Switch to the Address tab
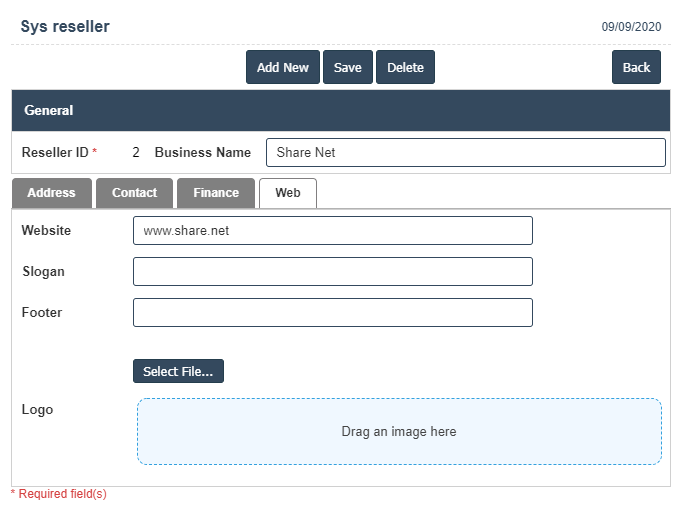The width and height of the screenshot is (684, 512). [x=51, y=193]
